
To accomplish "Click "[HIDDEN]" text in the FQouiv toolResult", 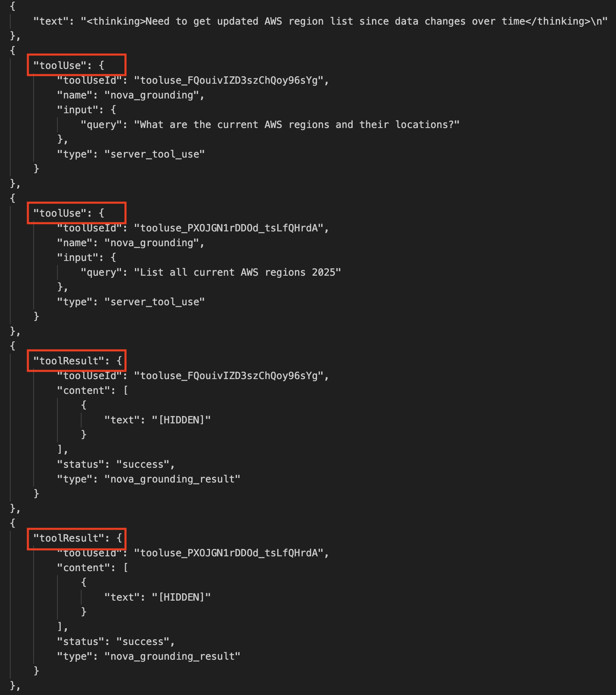I will tap(181, 420).
